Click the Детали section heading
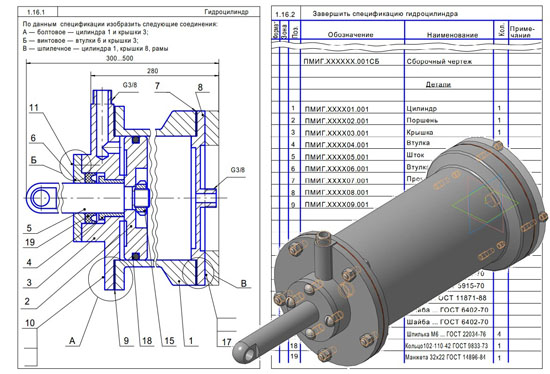This screenshot has width=550, height=374. [438, 85]
